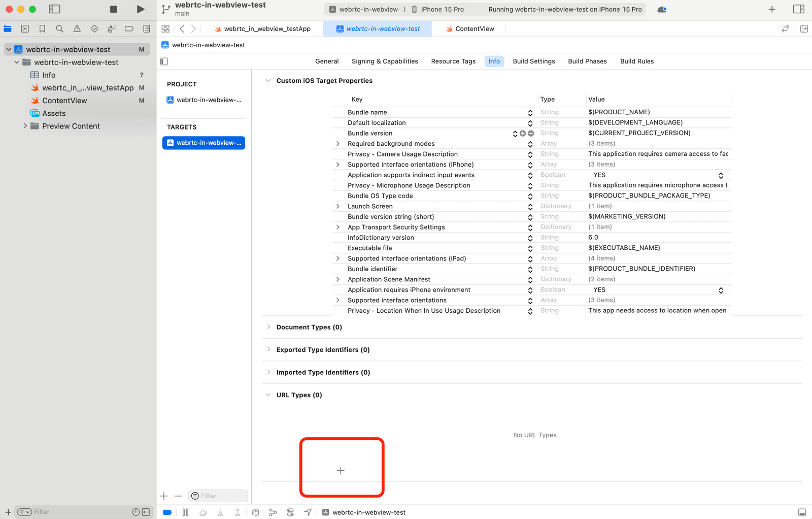Collapse webrtc-in-webview-test group folder

[x=17, y=62]
